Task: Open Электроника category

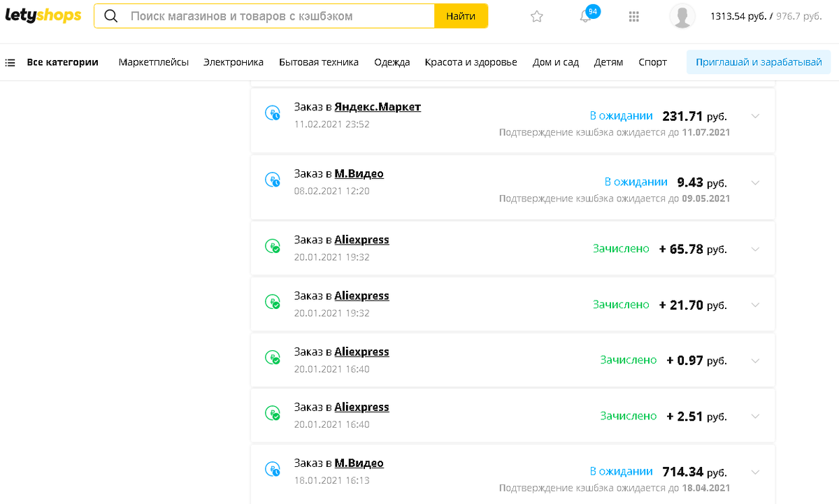Action: point(234,62)
